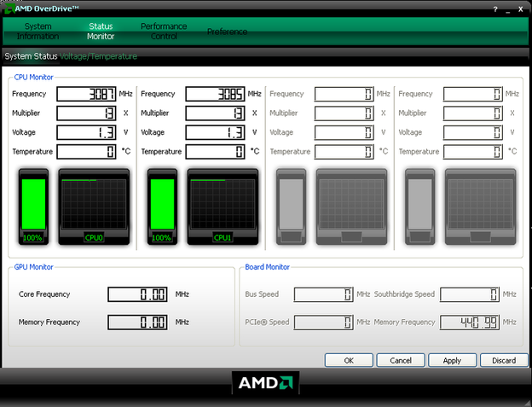Image resolution: width=532 pixels, height=407 pixels.
Task: Click the AMD logo at bottom
Action: point(265,383)
